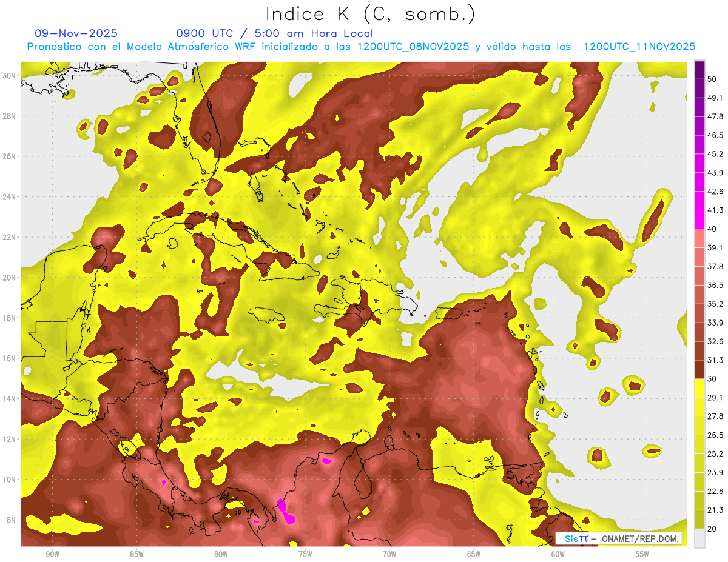Click the 12N latitude axis label
The height and width of the screenshot is (562, 728).
point(10,439)
